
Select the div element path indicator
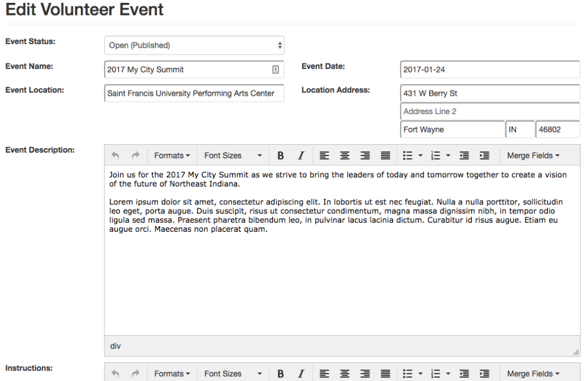[x=115, y=346]
